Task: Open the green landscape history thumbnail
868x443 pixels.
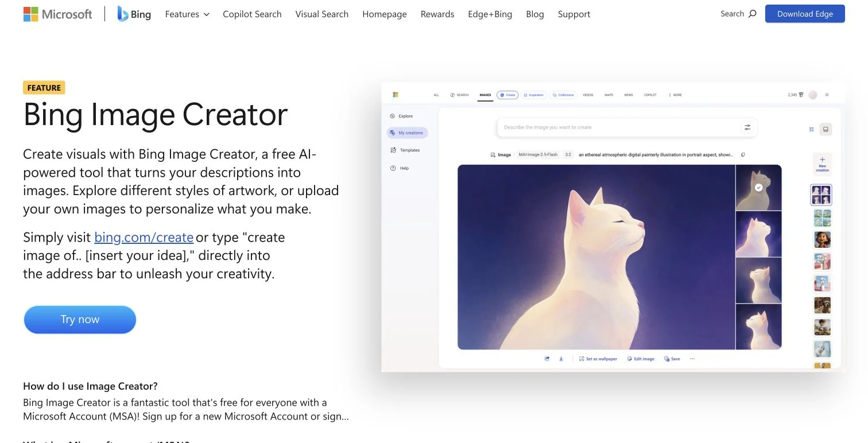Action: click(x=822, y=217)
